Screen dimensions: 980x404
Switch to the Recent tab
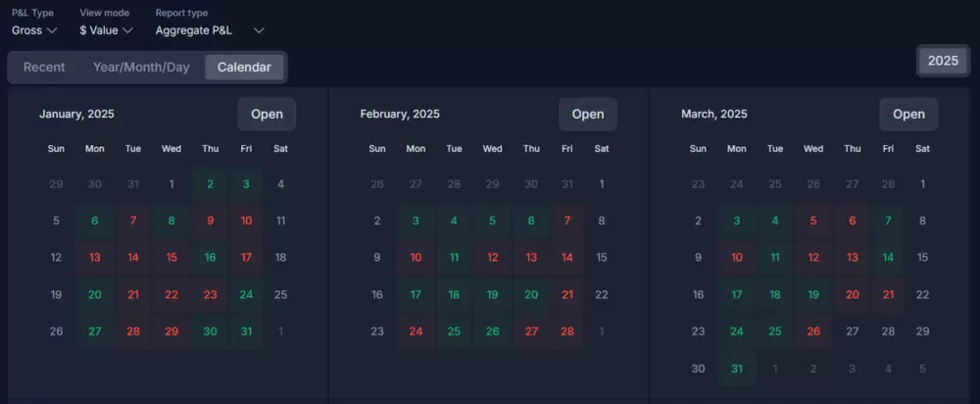pos(44,67)
